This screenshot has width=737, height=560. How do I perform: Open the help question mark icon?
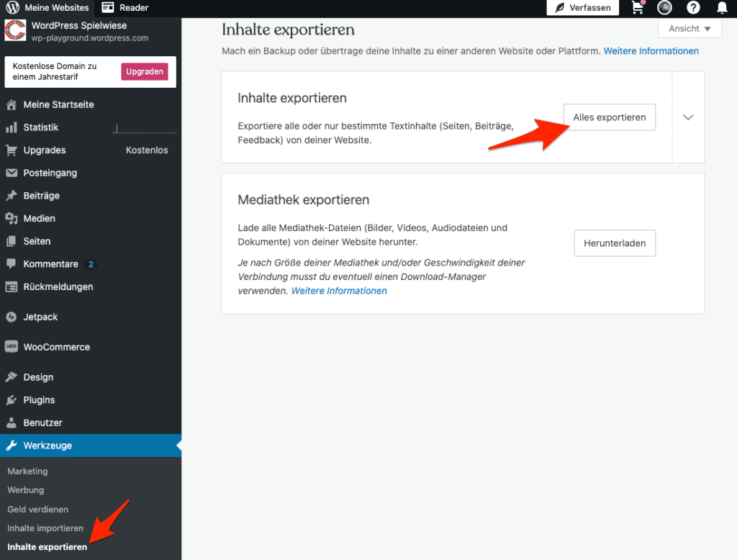pos(693,7)
